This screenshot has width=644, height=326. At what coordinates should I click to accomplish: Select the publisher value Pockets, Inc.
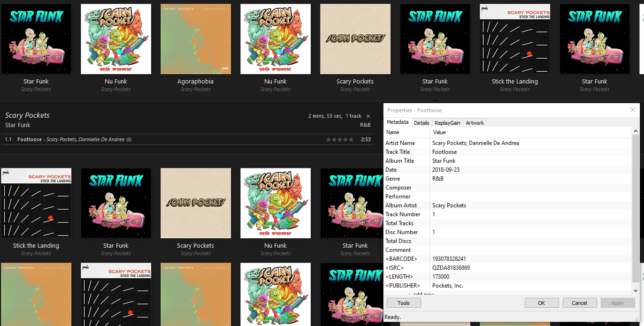[x=531, y=286]
